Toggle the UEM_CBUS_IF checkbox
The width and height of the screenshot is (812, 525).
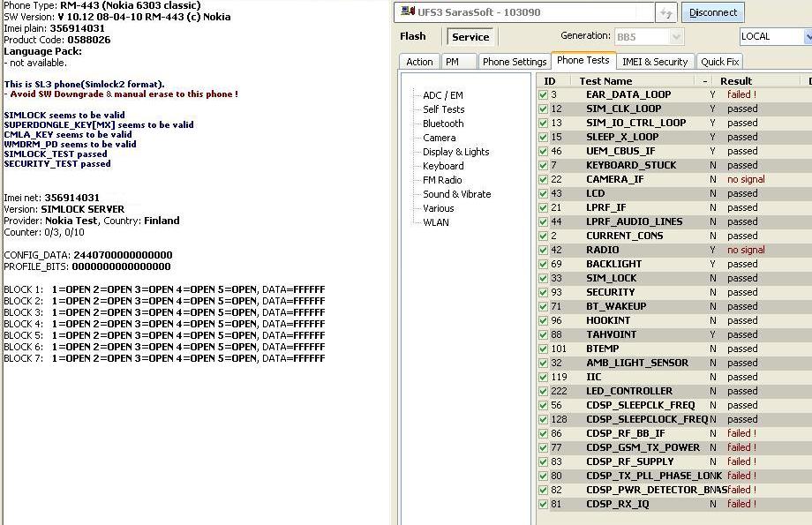click(x=543, y=151)
